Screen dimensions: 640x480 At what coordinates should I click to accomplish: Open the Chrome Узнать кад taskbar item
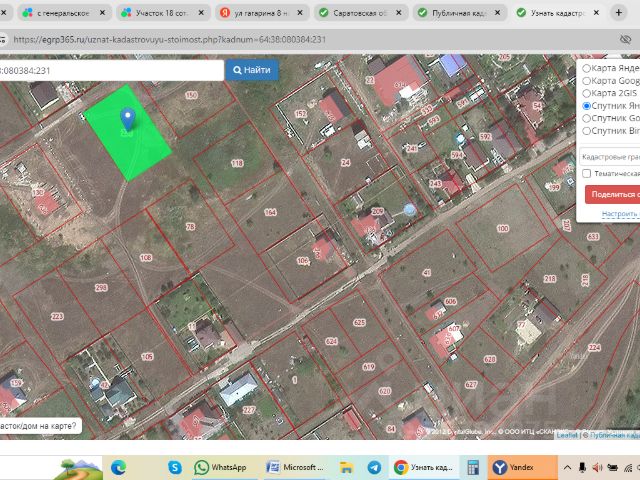423,467
